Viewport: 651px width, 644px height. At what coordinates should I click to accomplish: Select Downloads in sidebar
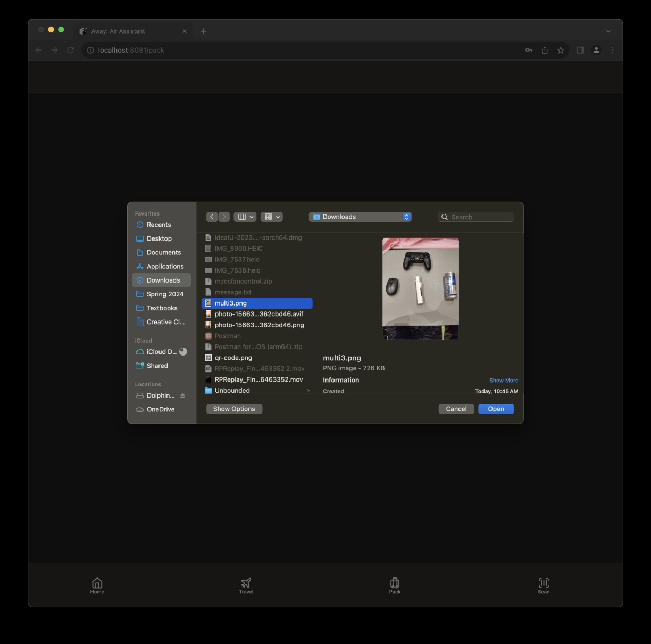pos(161,280)
